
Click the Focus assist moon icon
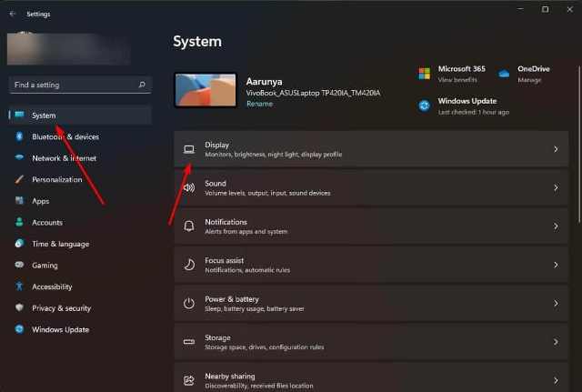point(189,265)
